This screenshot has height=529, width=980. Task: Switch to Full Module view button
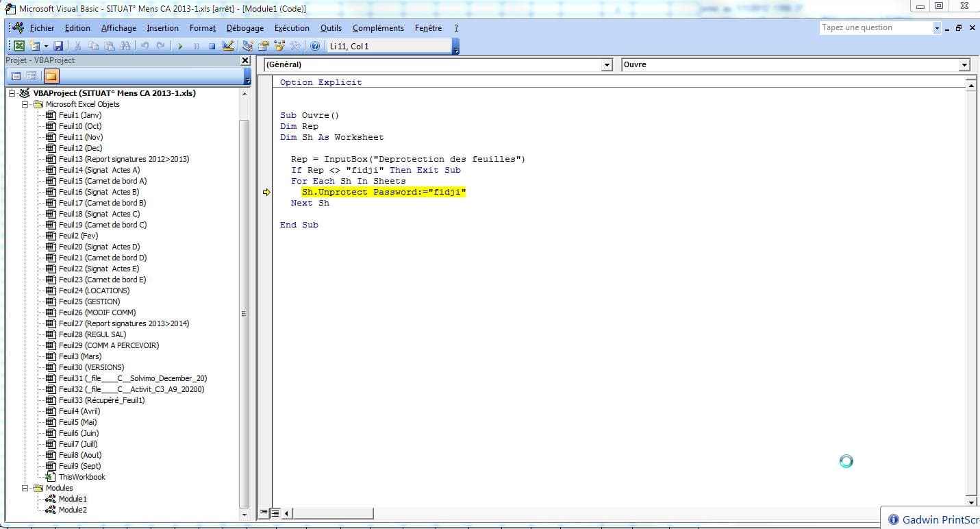(275, 513)
